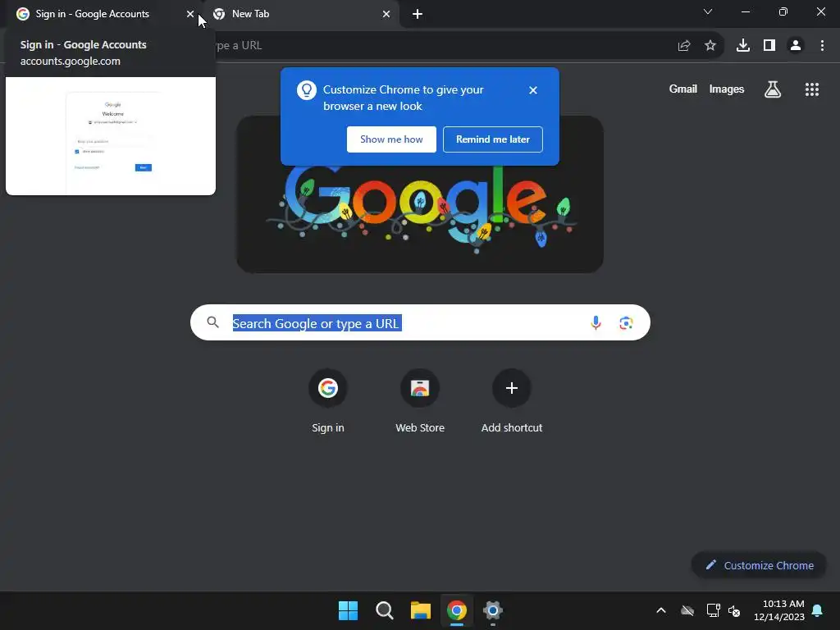The image size is (840, 630).
Task: Click the Chrome icon in the taskbar
Action: (456, 610)
